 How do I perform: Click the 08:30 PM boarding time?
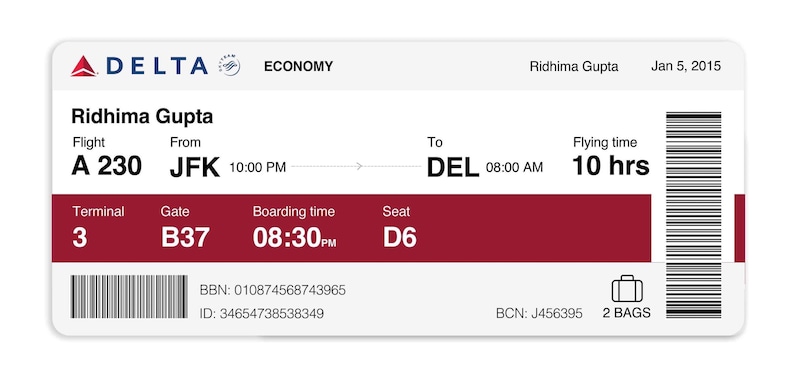[294, 237]
